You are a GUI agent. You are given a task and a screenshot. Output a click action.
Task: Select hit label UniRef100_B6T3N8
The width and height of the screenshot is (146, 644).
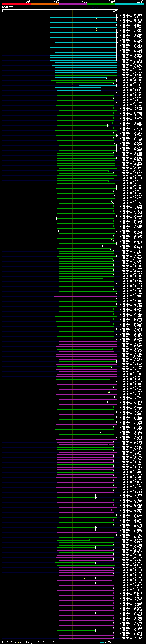tap(131, 57)
